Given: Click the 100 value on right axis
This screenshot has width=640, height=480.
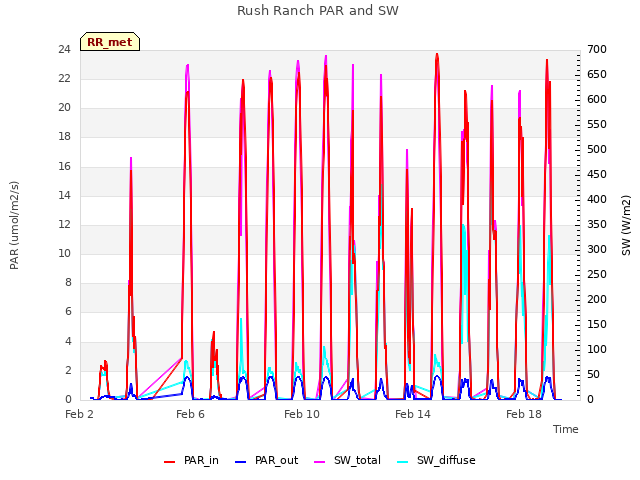Looking at the screenshot, I should 597,349.
